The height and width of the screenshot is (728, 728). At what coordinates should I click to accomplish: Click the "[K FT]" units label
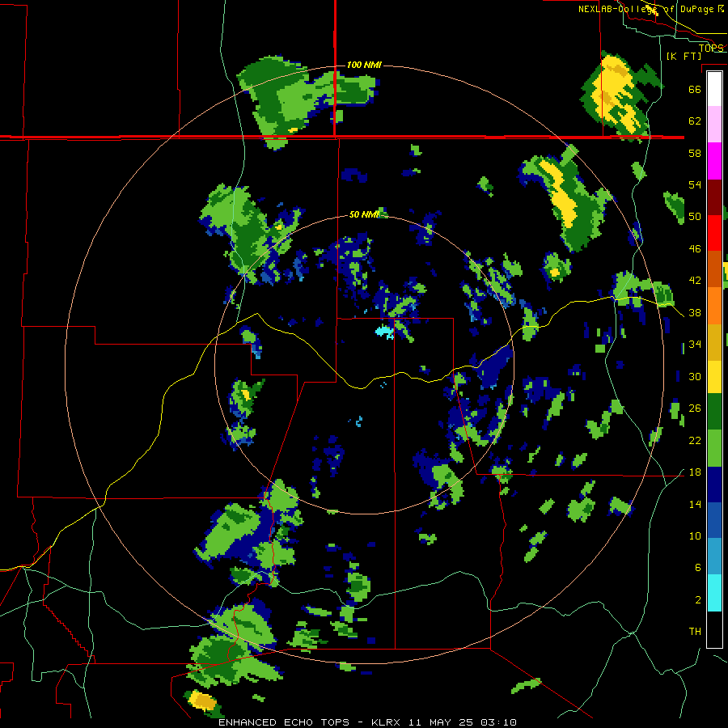pos(684,56)
